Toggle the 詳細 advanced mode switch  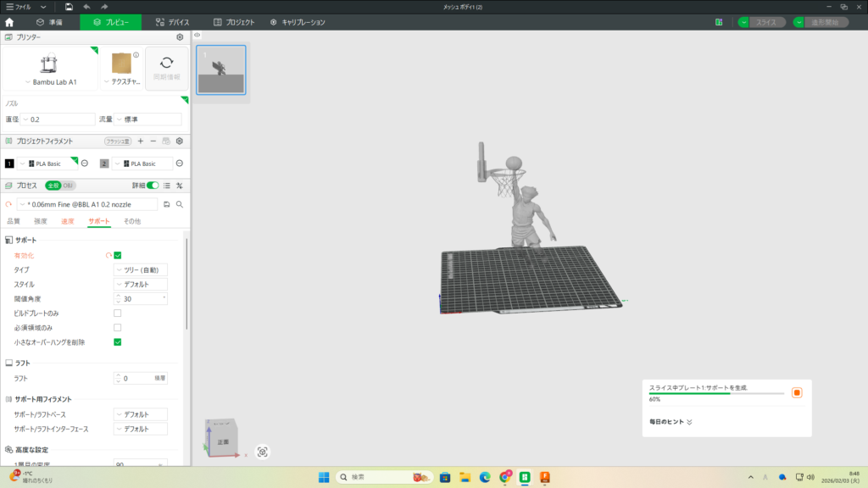[153, 185]
